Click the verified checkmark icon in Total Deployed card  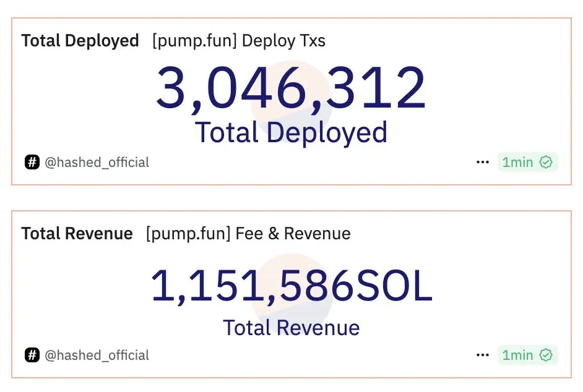tap(546, 162)
